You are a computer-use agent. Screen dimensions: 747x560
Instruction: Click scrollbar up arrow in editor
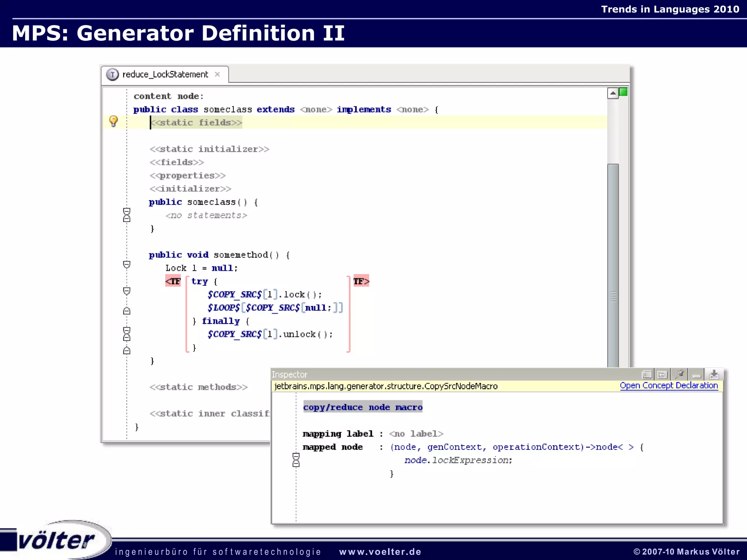click(613, 93)
